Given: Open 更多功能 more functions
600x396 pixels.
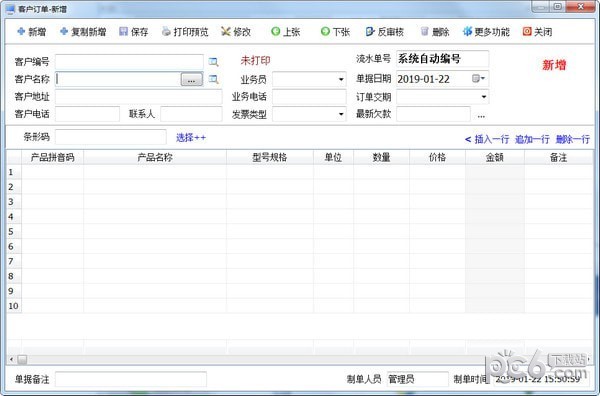Looking at the screenshot, I should coord(486,32).
